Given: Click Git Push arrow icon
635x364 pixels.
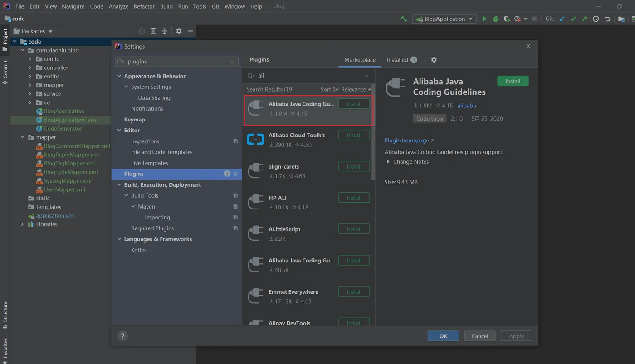Looking at the screenshot, I should click(584, 19).
